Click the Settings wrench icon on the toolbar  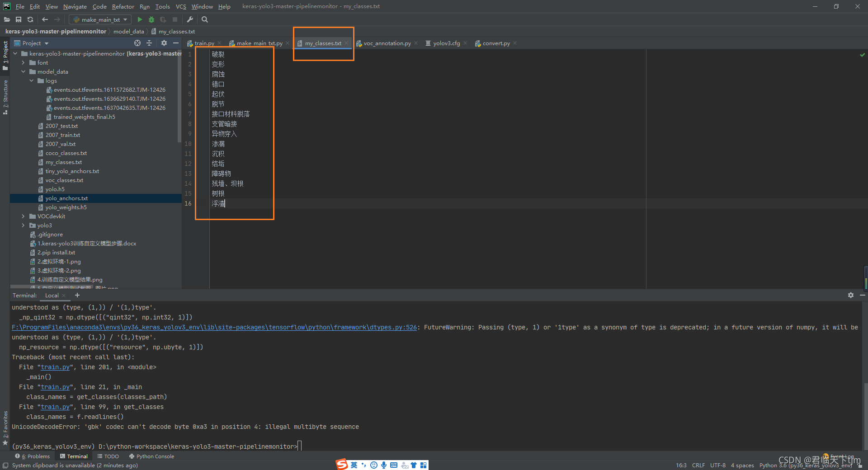pos(190,19)
